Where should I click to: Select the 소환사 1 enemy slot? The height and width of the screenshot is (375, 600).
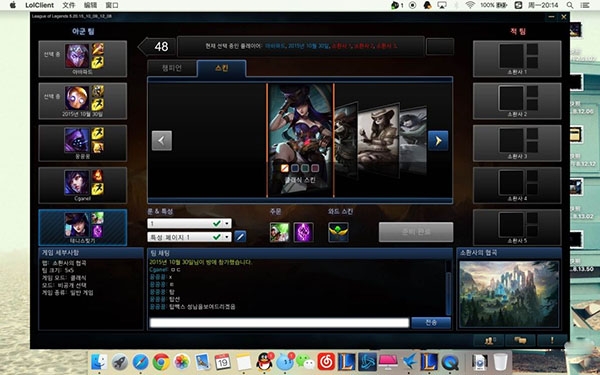517,59
